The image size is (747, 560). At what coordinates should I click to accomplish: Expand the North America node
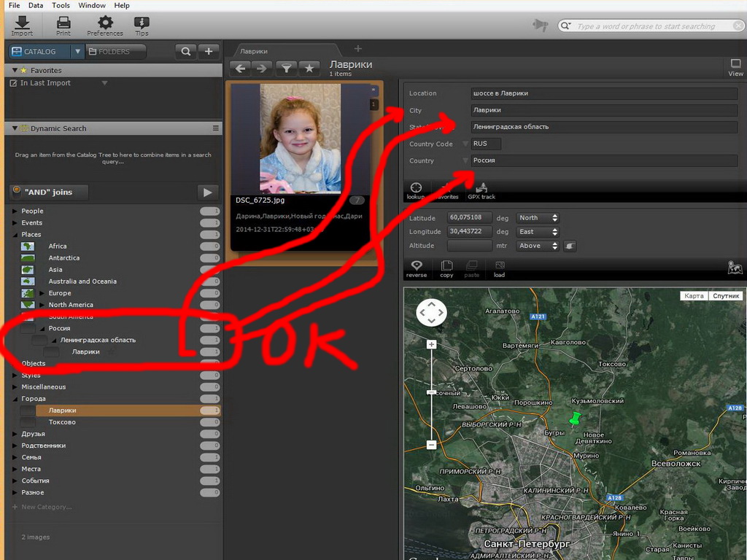coord(42,305)
